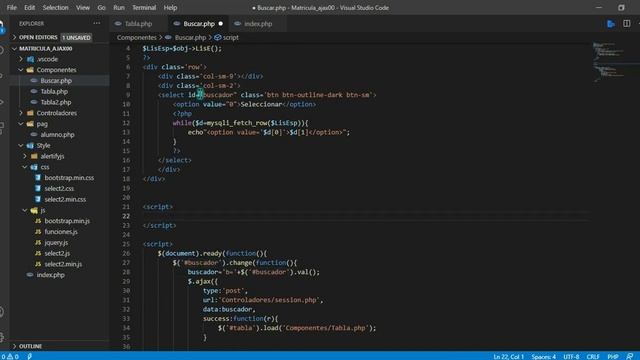Open the Help menu
This screenshot has height=360, width=640.
170,7
